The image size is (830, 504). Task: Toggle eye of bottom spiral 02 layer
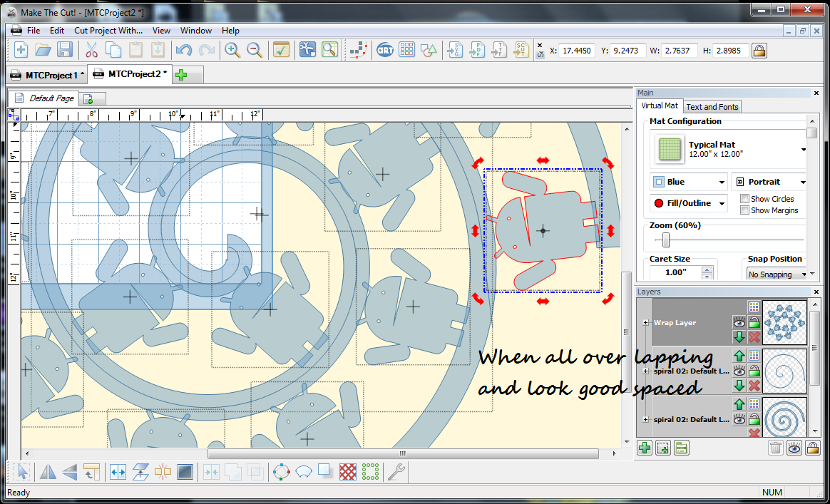tap(739, 419)
